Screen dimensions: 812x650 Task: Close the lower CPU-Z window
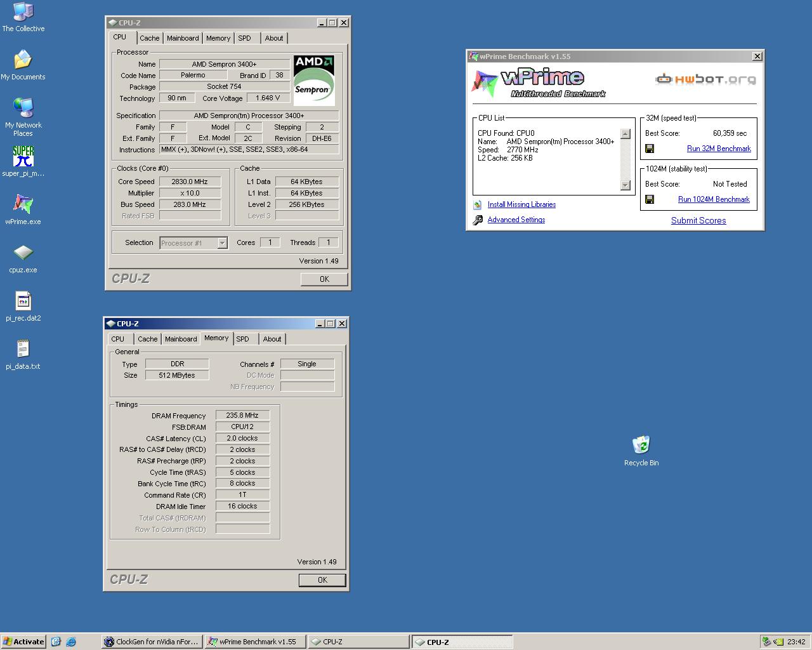342,324
